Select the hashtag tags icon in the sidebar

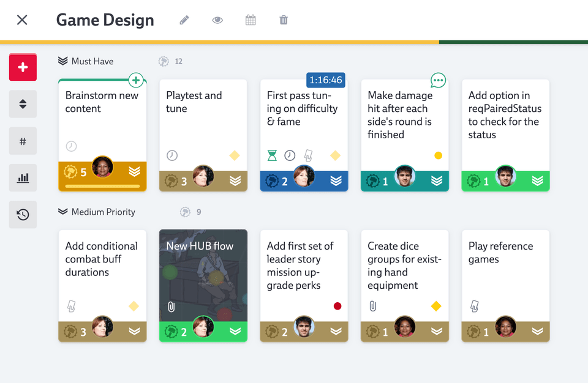tap(23, 141)
